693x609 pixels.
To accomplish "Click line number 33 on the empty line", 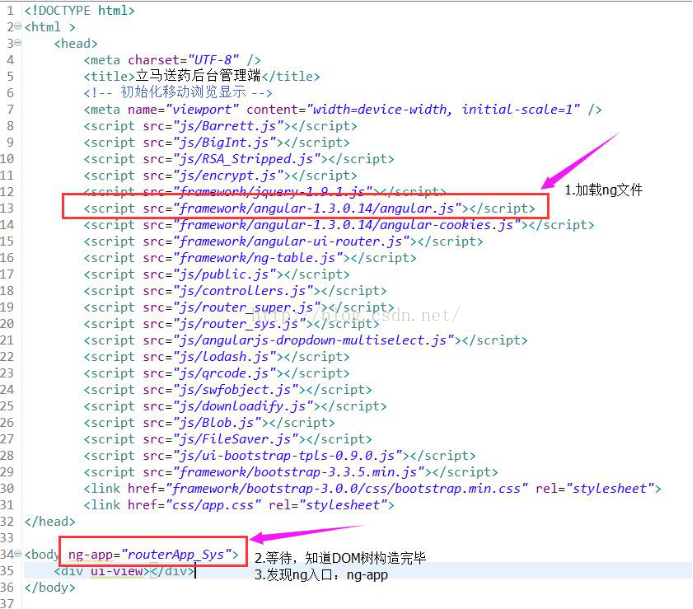I will pyautogui.click(x=7, y=538).
